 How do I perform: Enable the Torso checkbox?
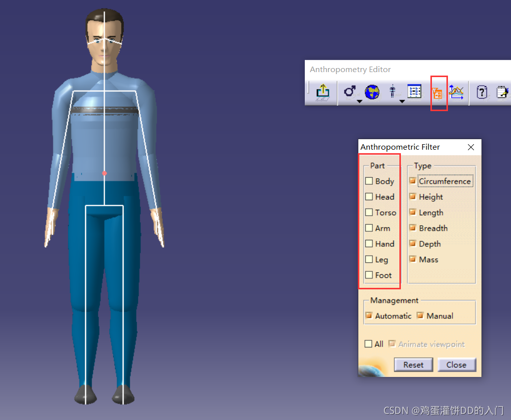[x=369, y=212]
